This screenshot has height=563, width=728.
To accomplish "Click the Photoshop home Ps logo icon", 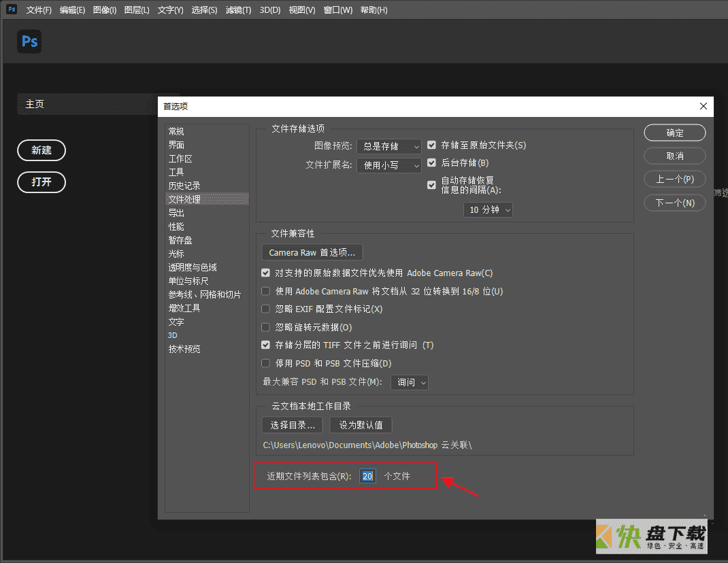I will tap(29, 41).
